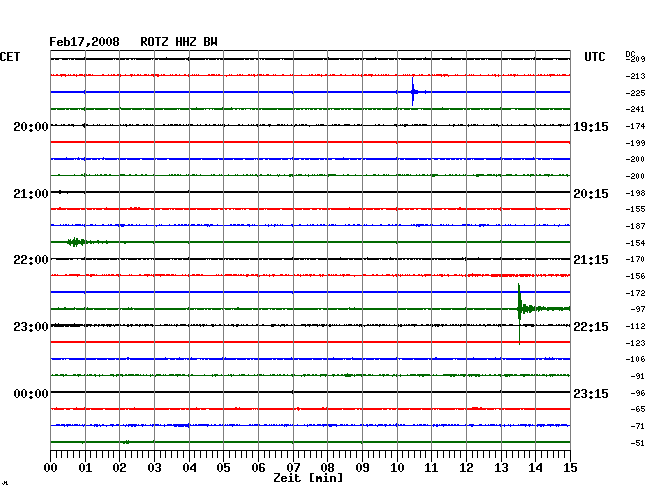The image size is (650, 494).
Task: Click the x-axis tick label 06
Action: (x=258, y=467)
